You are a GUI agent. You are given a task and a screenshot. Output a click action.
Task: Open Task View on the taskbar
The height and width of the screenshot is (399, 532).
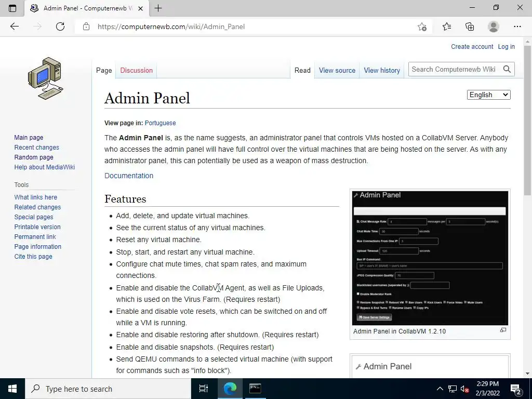(203, 389)
